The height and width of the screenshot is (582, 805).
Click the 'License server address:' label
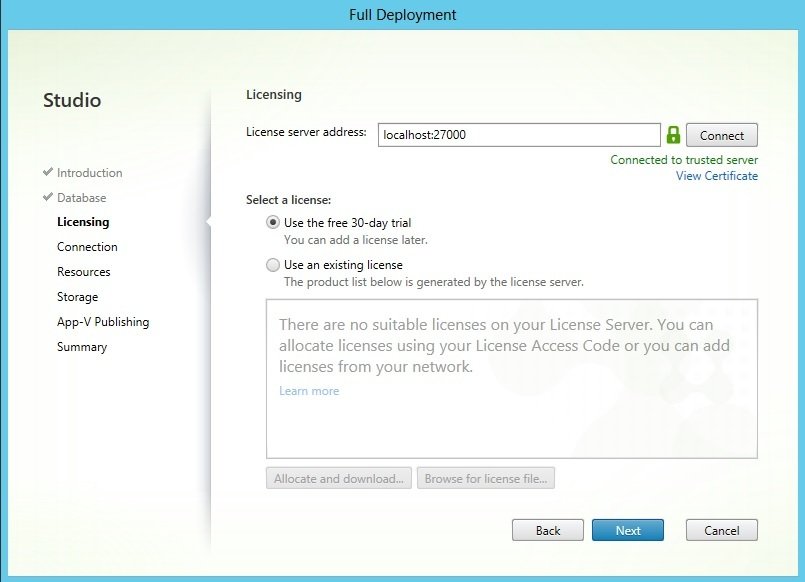click(306, 132)
